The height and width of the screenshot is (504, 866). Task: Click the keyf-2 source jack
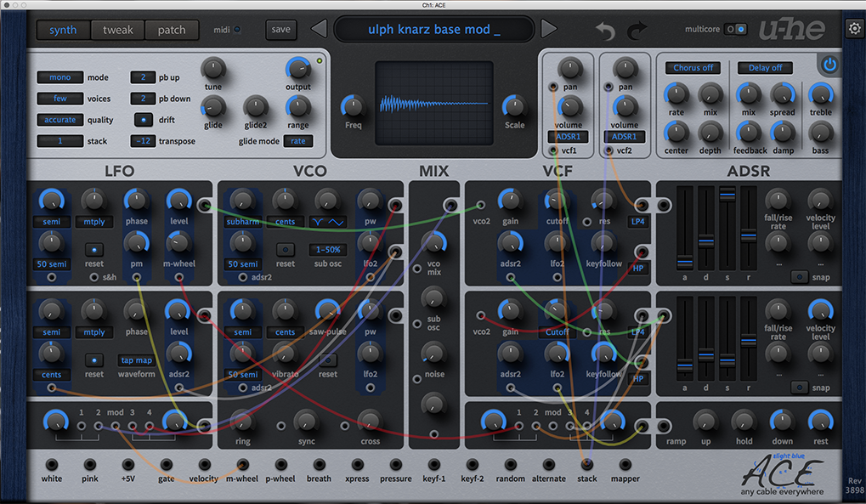(x=473, y=465)
